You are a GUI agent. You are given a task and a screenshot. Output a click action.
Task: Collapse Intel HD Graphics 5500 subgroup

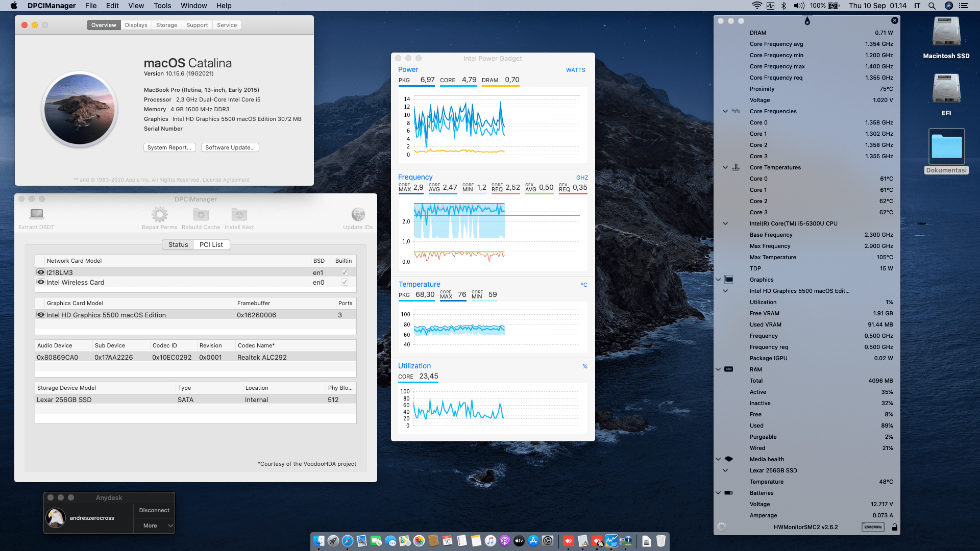tap(725, 291)
